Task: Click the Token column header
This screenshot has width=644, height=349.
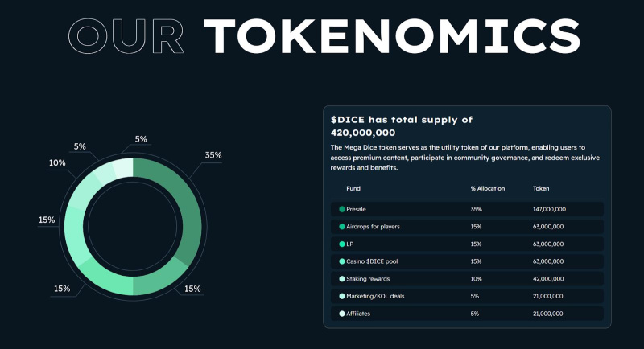Action: 541,188
